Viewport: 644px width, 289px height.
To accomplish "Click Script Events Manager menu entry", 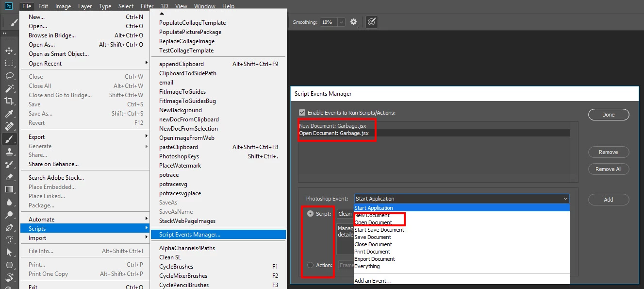I will tap(218, 235).
